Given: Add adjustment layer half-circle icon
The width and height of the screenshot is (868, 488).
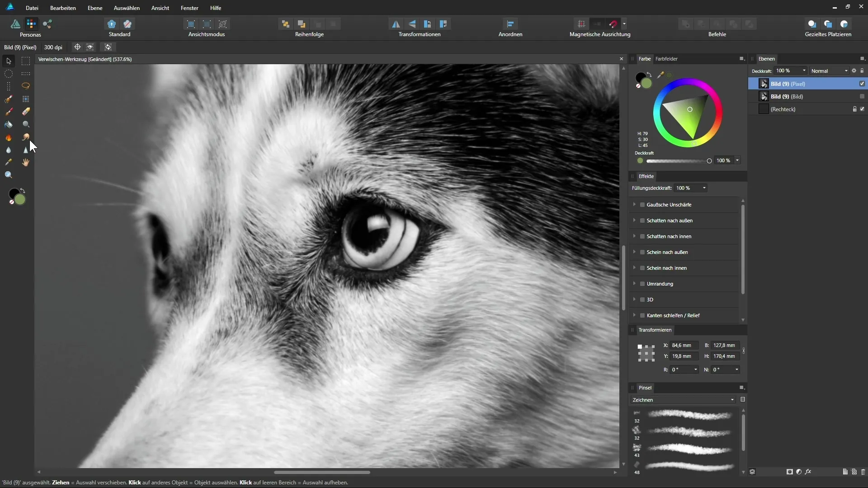Looking at the screenshot, I should point(799,472).
